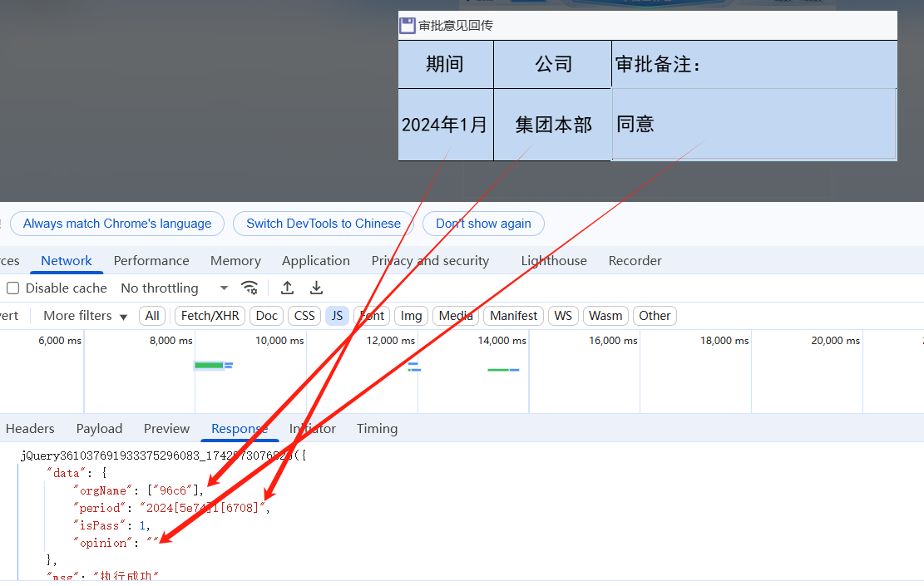Open the Response request tab
Image resolution: width=924 pixels, height=586 pixels.
[240, 428]
